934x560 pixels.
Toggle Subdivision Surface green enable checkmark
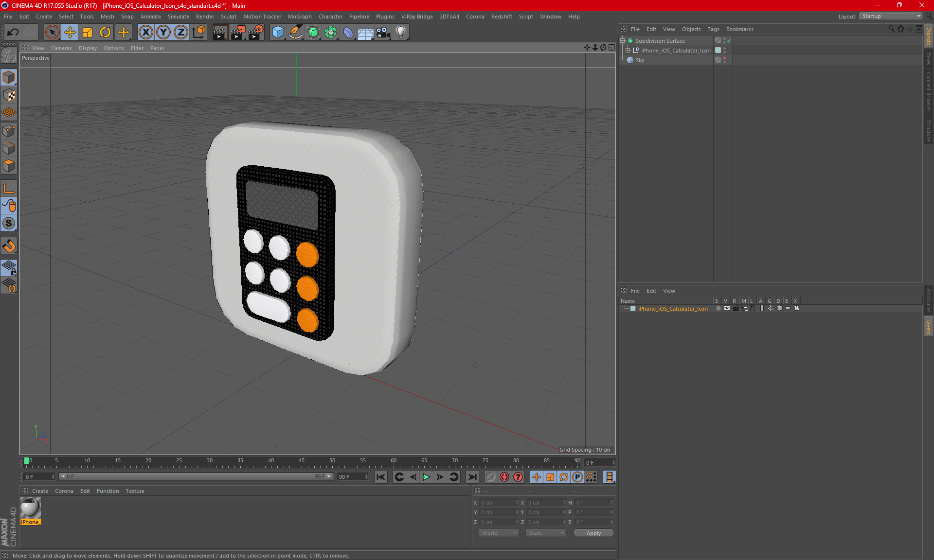coord(729,41)
